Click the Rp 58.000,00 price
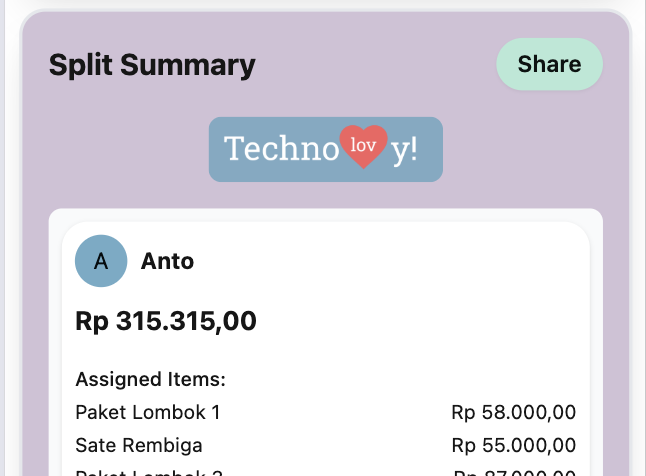Image resolution: width=646 pixels, height=476 pixels. (x=514, y=412)
